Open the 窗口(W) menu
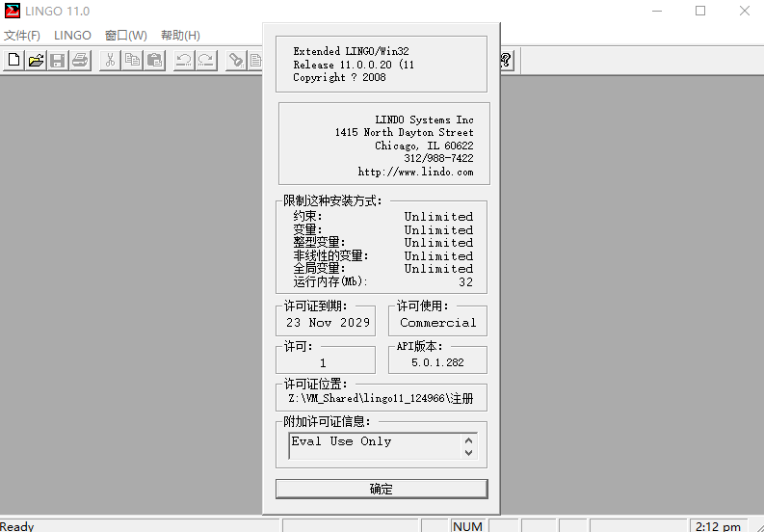The image size is (764, 532). tap(125, 36)
